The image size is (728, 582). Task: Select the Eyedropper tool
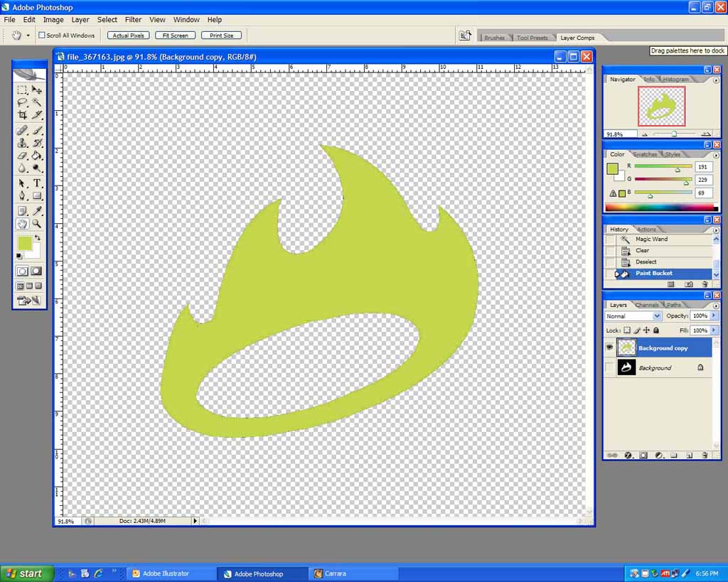point(37,211)
